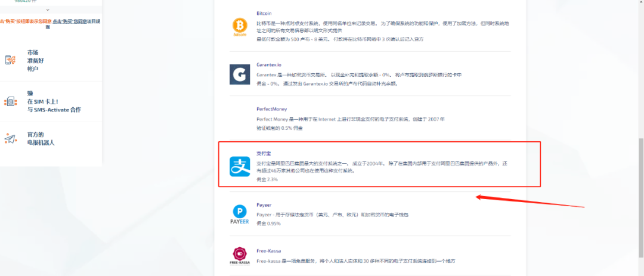Viewport: 644px width, 276px height.
Task: Open the 官方的 电报机器人 sidebar item
Action: [41, 138]
